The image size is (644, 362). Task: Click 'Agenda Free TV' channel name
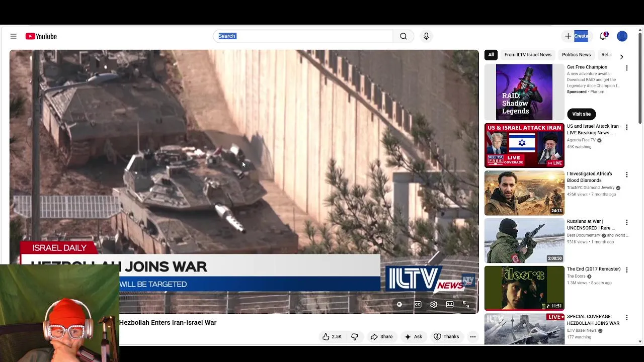(x=581, y=140)
